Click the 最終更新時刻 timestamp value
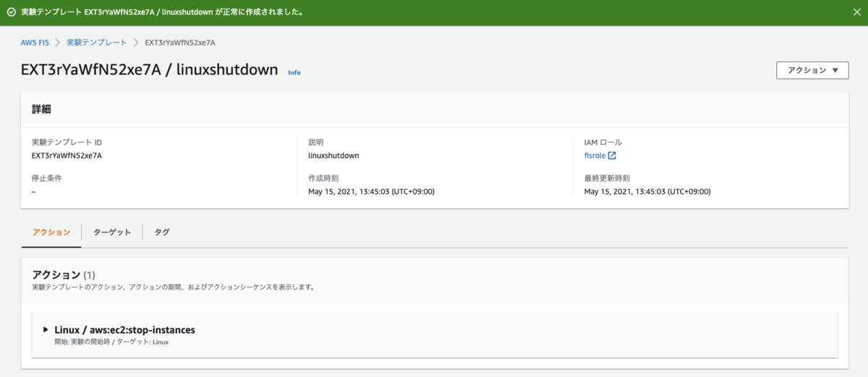The width and height of the screenshot is (868, 377). tap(647, 192)
